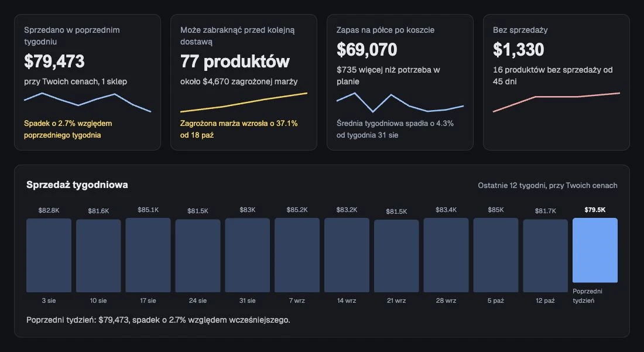Select the weekly sales bar for 28 wrz

[447, 255]
